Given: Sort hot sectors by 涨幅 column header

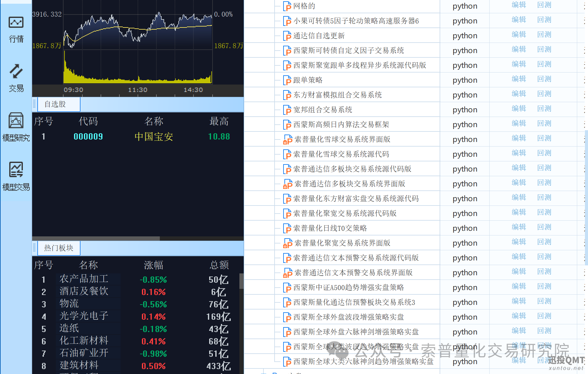Looking at the screenshot, I should pyautogui.click(x=153, y=265).
